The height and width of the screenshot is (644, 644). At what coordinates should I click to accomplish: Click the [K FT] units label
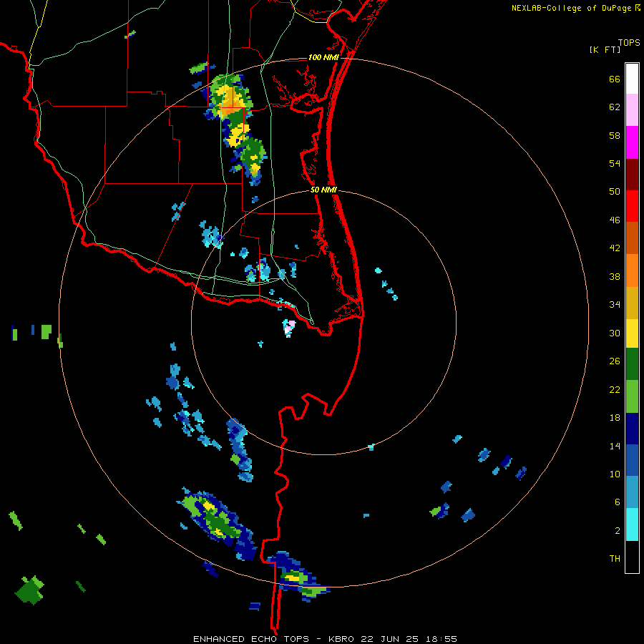coord(605,49)
